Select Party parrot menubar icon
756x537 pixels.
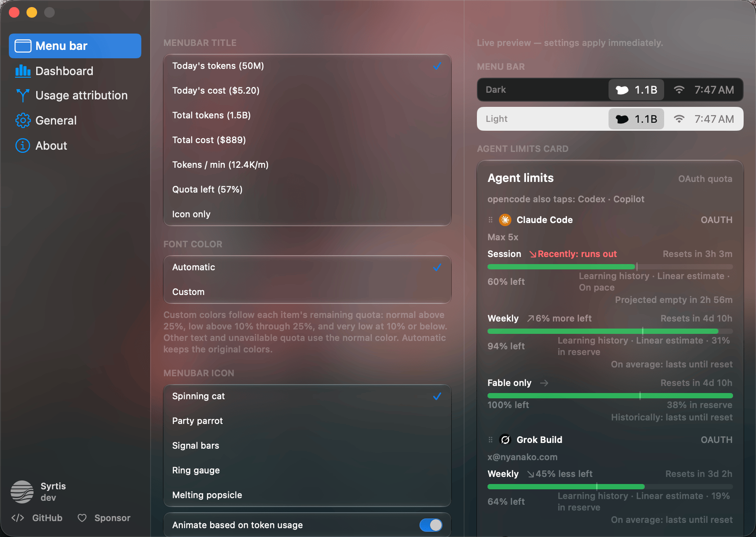coord(307,421)
